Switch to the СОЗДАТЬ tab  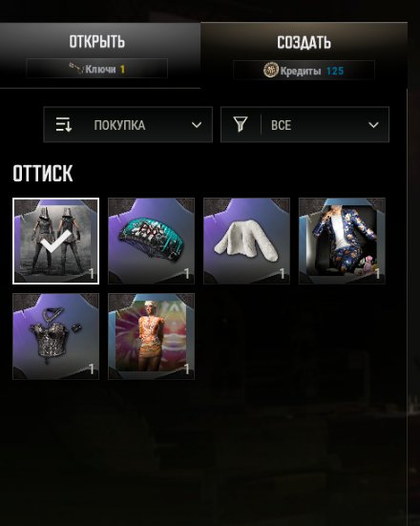point(304,55)
